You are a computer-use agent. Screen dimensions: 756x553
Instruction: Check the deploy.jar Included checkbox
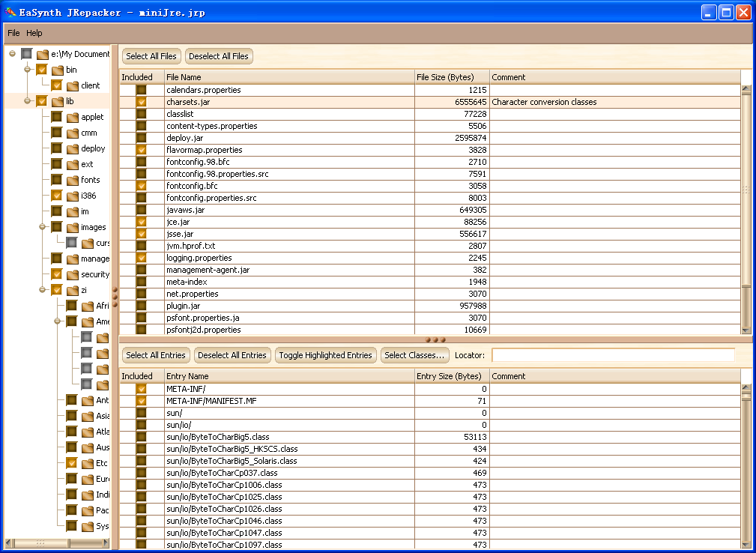click(x=142, y=138)
